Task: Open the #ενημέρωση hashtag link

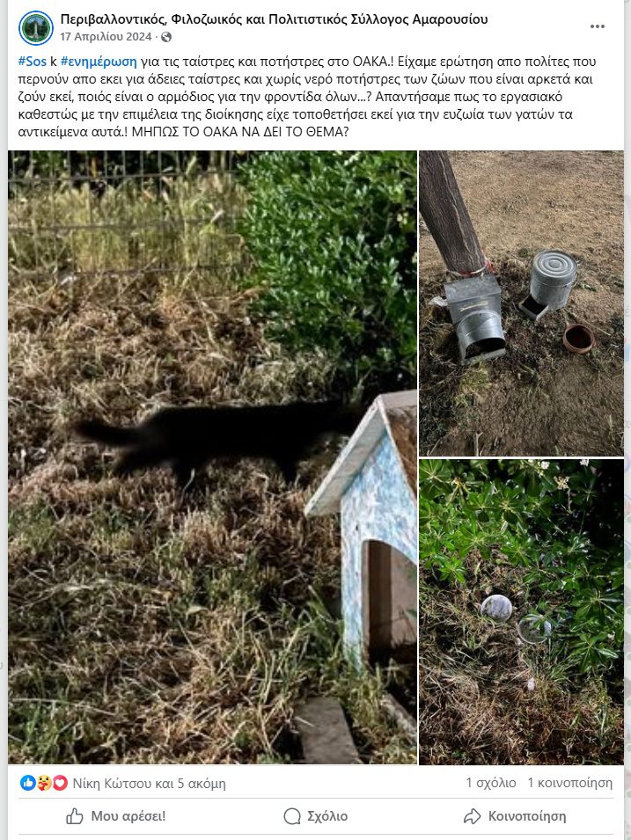Action: 99,61
